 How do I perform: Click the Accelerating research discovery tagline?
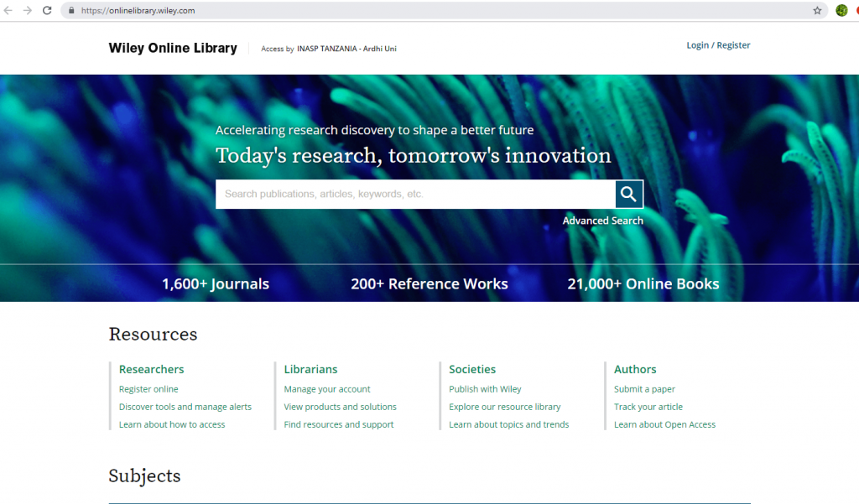[374, 130]
